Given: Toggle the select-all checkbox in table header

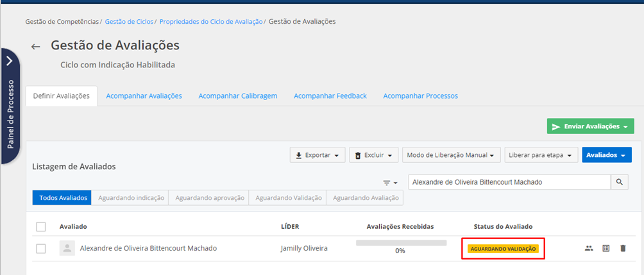Looking at the screenshot, I should click(41, 226).
